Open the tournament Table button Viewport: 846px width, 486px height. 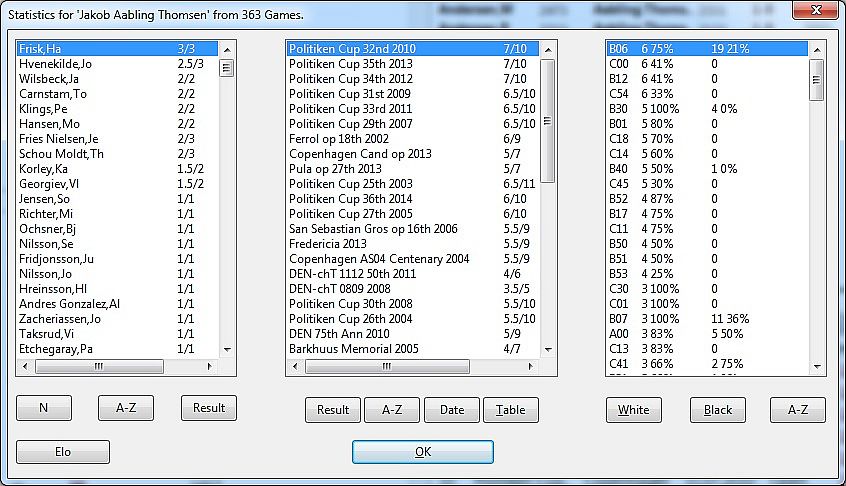tap(510, 410)
